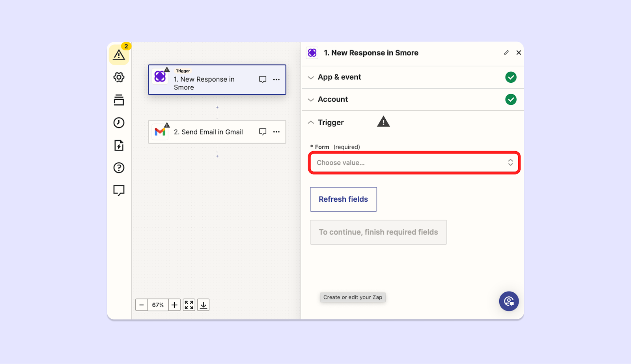Open help question mark icon

click(x=119, y=168)
